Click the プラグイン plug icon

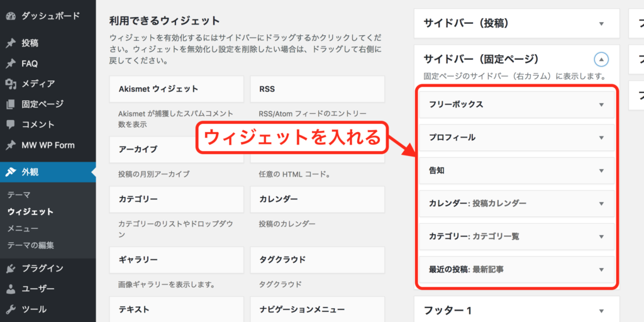[11, 269]
